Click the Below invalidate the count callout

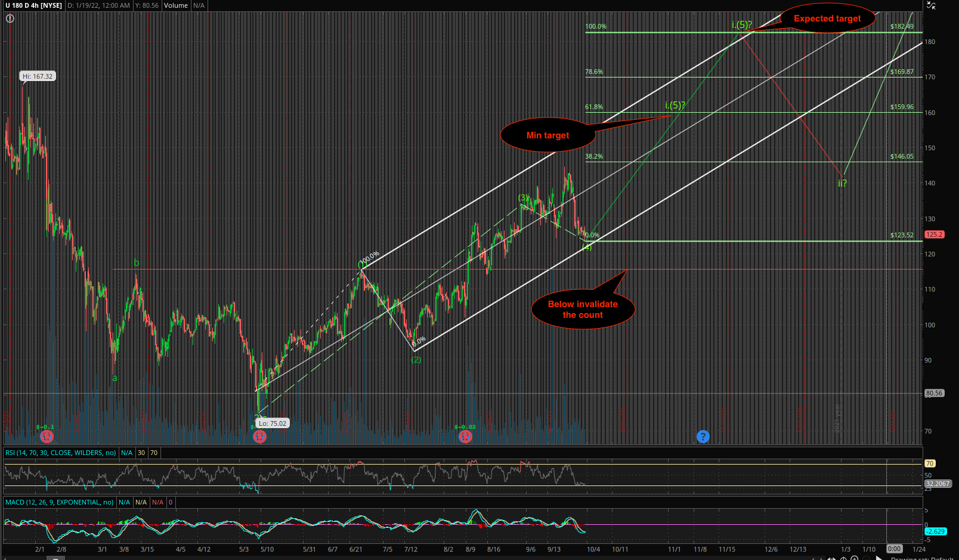click(x=583, y=310)
